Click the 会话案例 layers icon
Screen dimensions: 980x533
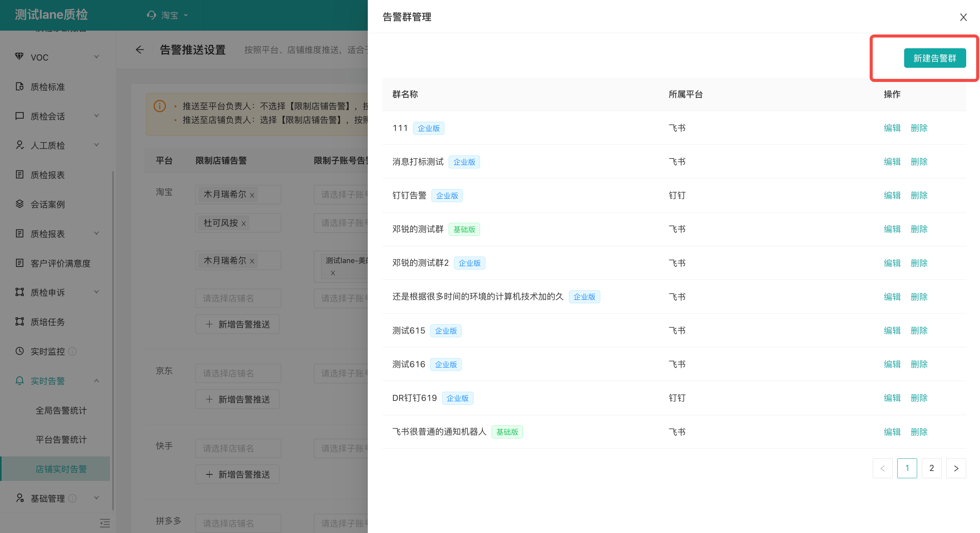point(19,204)
